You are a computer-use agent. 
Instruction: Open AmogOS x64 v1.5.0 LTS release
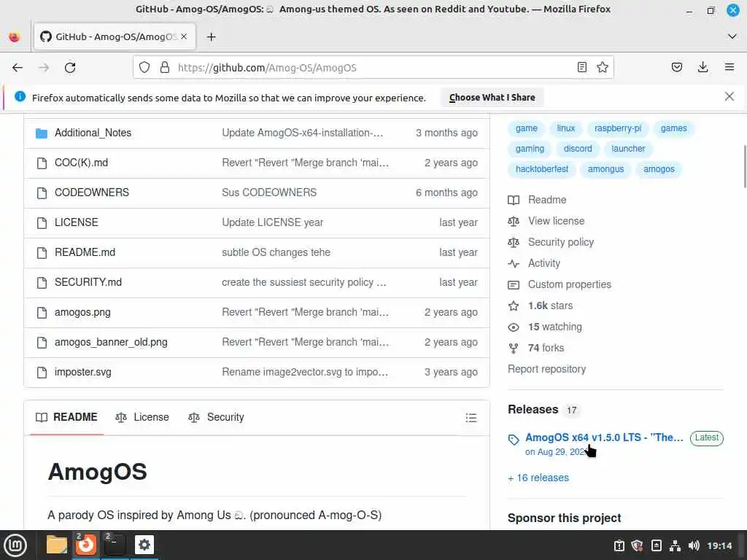click(604, 437)
